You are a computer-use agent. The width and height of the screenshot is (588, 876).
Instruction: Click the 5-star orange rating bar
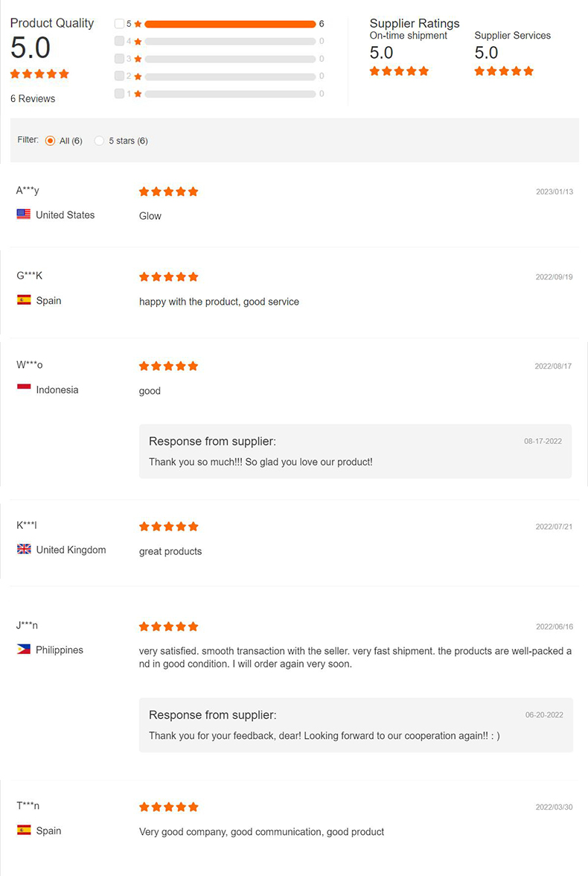[x=230, y=24]
